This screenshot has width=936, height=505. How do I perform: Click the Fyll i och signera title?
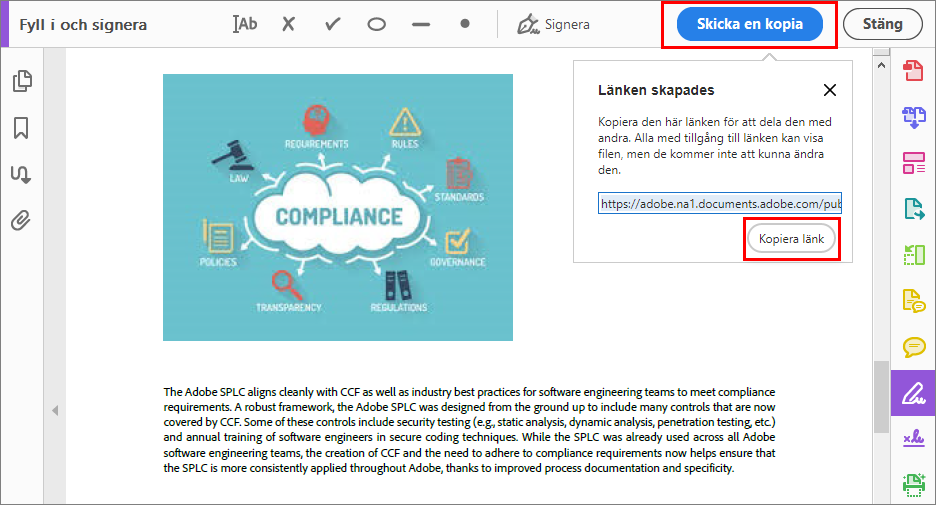click(83, 24)
